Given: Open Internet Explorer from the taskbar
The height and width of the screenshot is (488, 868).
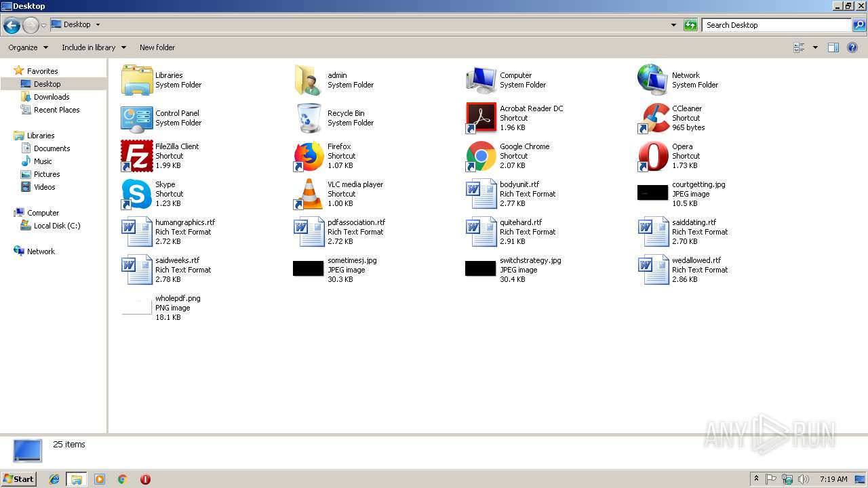Looking at the screenshot, I should [x=54, y=479].
